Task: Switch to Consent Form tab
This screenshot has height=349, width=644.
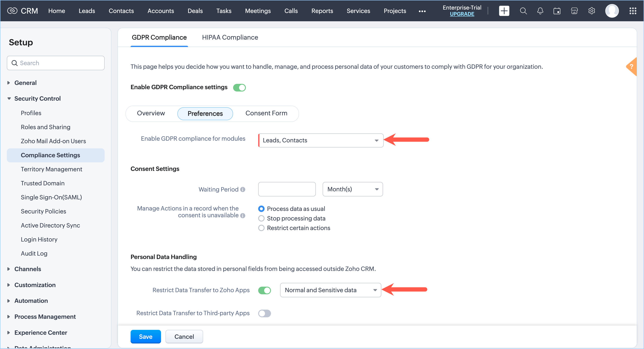Action: [x=266, y=113]
